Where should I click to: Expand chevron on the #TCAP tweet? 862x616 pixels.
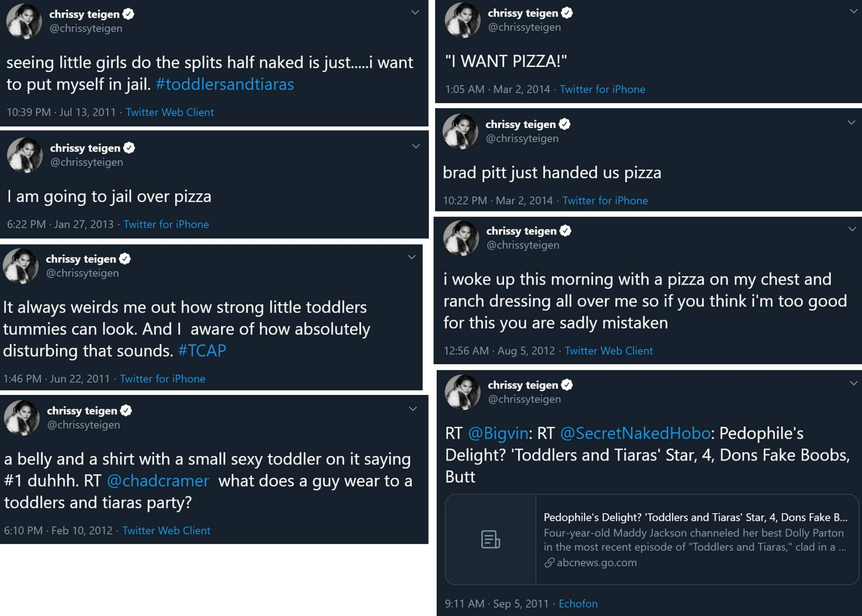[x=411, y=257]
